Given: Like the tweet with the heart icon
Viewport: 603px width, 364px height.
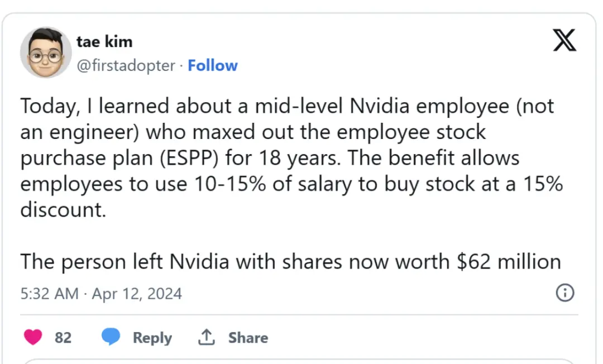Looking at the screenshot, I should coord(33,337).
